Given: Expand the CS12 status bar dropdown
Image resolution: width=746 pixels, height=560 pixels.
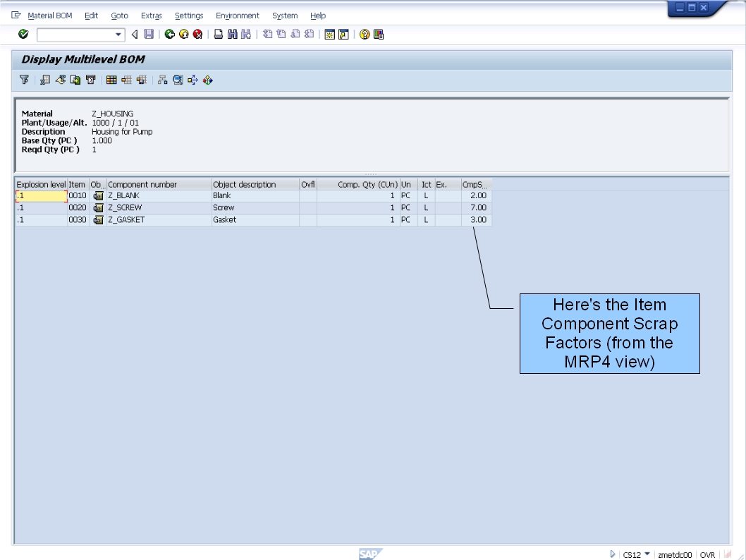Looking at the screenshot, I should pyautogui.click(x=647, y=554).
